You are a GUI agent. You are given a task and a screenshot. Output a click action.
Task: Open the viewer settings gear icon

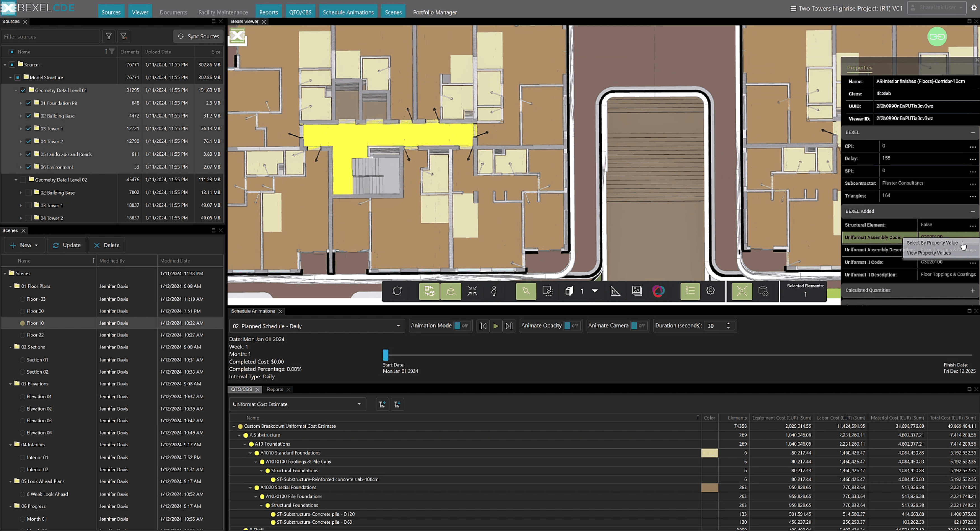tap(711, 291)
